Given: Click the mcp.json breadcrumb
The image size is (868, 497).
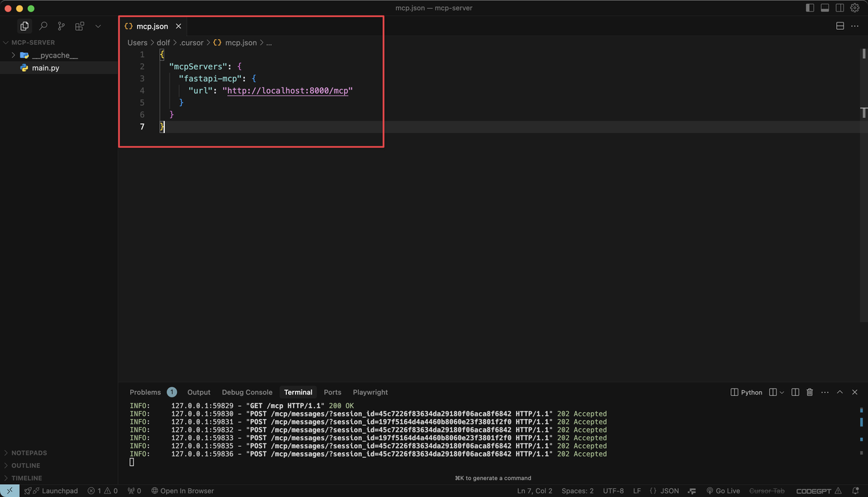Looking at the screenshot, I should [235, 42].
